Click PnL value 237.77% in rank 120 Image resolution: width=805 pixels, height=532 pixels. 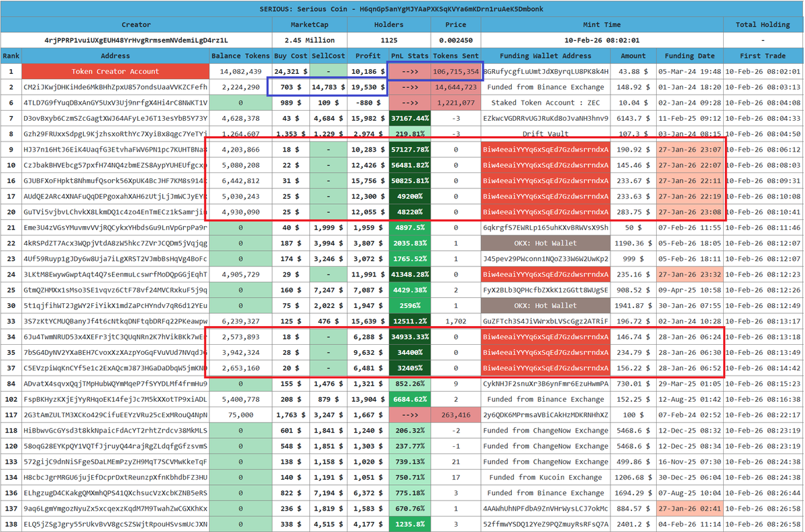pos(409,446)
